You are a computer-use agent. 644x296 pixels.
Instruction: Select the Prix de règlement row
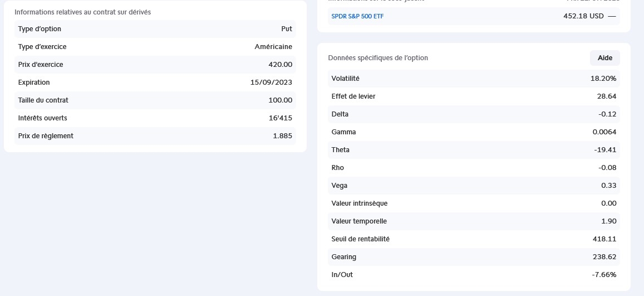coord(155,136)
